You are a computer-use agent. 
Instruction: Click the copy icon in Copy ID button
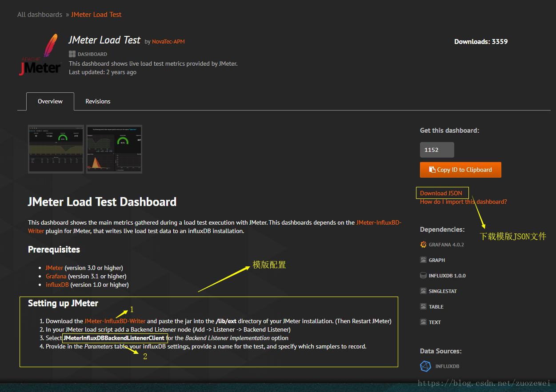click(x=432, y=170)
